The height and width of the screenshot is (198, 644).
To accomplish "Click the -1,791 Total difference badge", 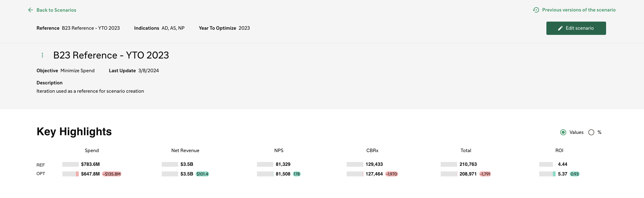I will (x=485, y=174).
